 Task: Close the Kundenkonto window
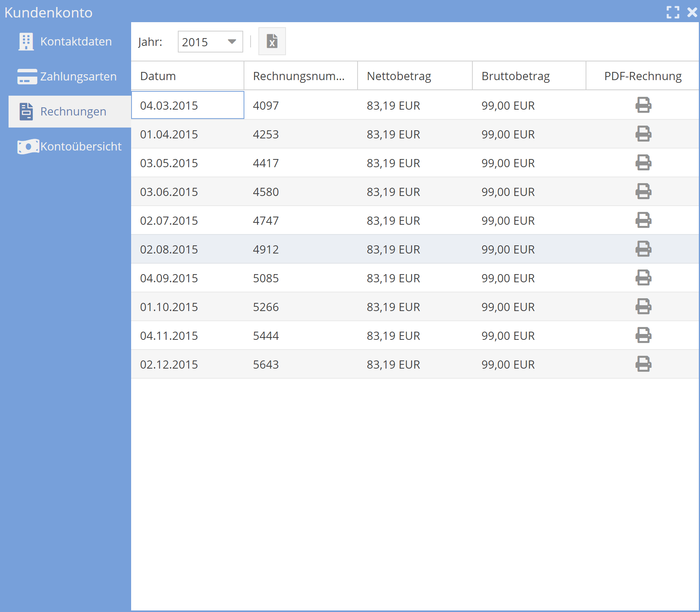pyautogui.click(x=692, y=12)
